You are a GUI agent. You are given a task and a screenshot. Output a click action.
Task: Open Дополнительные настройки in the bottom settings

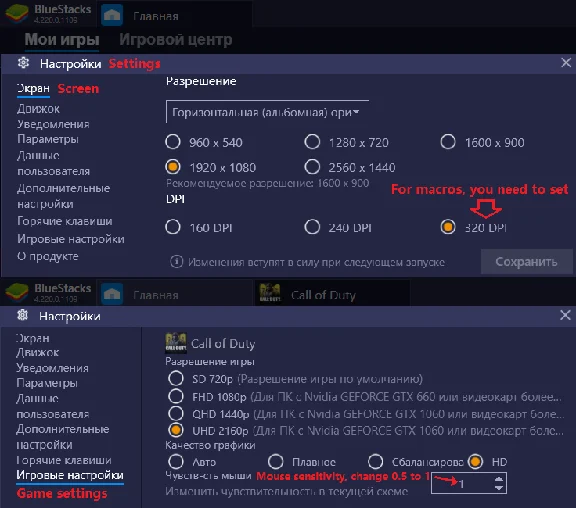63,437
